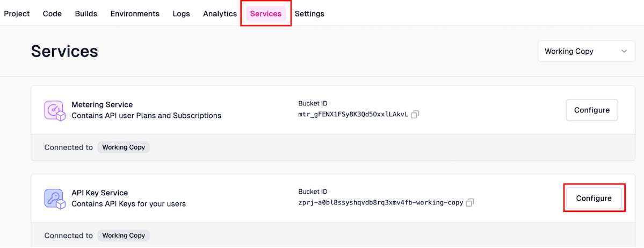Open the Settings tab
The image size is (644, 248).
[309, 13]
